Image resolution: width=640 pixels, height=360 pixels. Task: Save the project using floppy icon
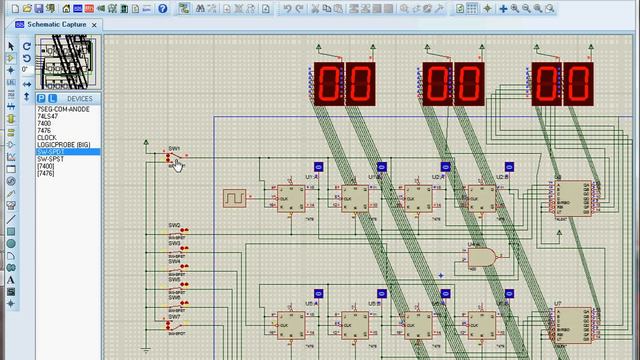coord(39,8)
